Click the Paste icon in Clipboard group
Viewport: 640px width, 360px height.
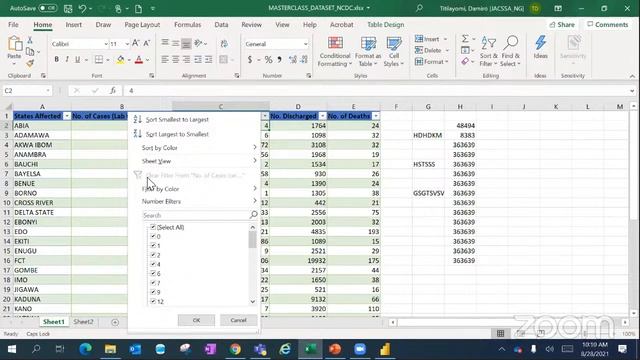tap(14, 44)
